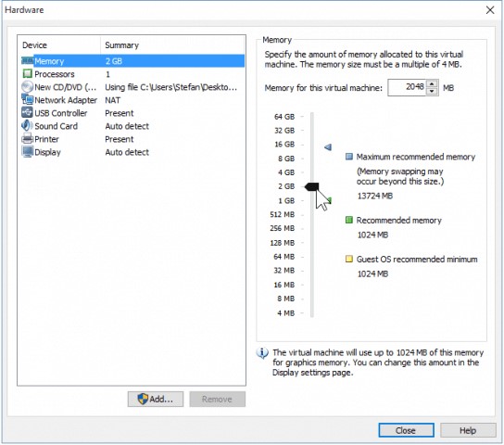Click the 64 GB slider label
The width and height of the screenshot is (504, 445).
284,117
